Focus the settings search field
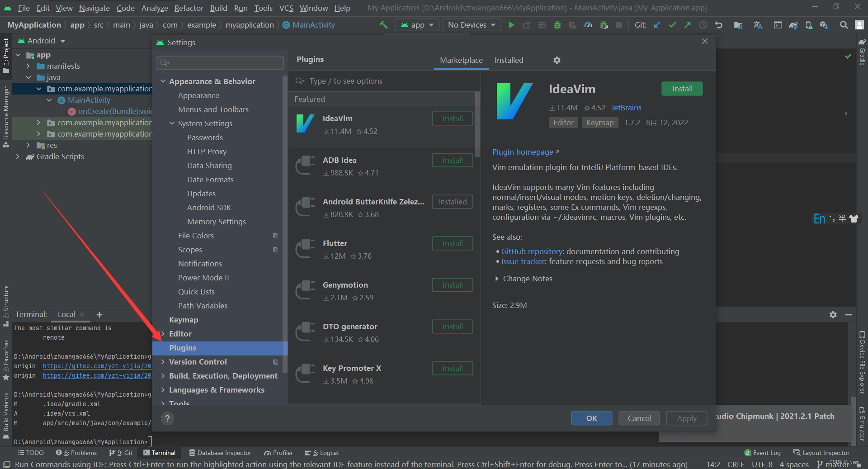 [x=220, y=63]
